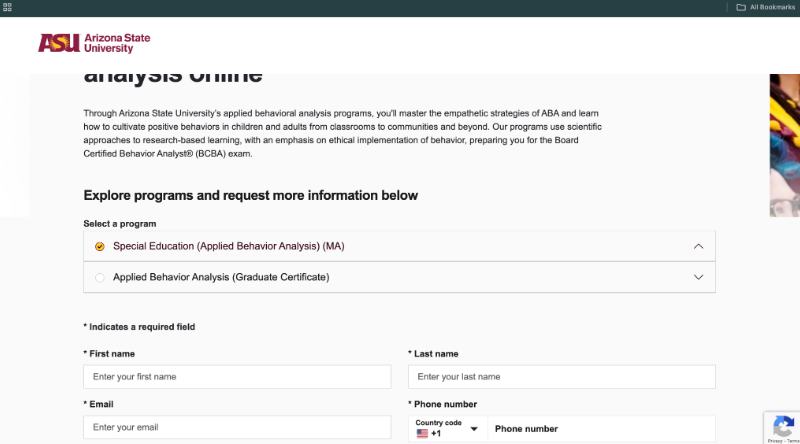The height and width of the screenshot is (444, 800).
Task: Select Special Education (Applied Behavior Analysis) (MA) radio
Action: pos(99,246)
